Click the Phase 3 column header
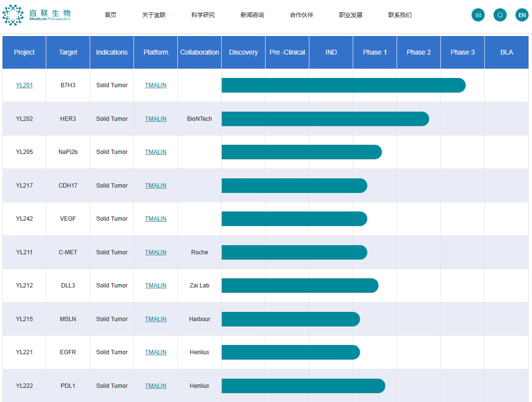Image resolution: width=532 pixels, height=402 pixels. point(462,52)
